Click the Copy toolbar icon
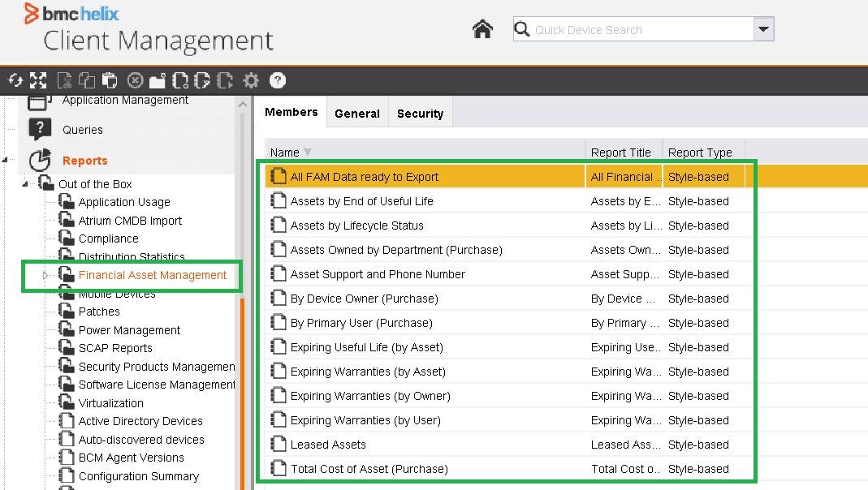868x490 pixels. pyautogui.click(x=86, y=81)
